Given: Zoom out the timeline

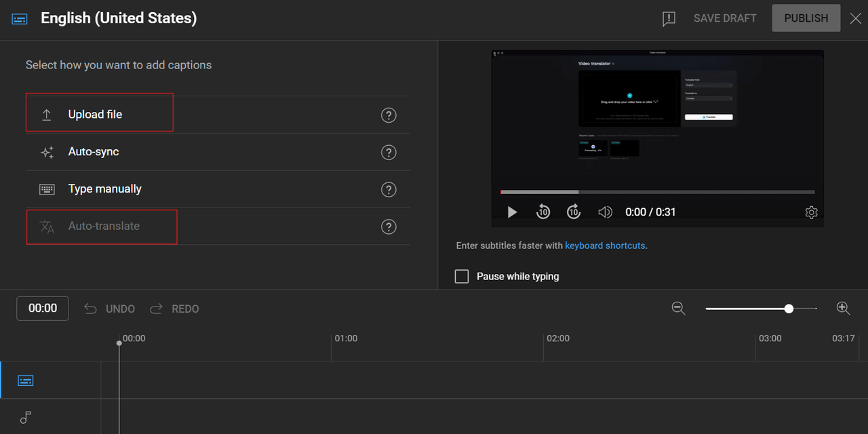Looking at the screenshot, I should tap(678, 308).
